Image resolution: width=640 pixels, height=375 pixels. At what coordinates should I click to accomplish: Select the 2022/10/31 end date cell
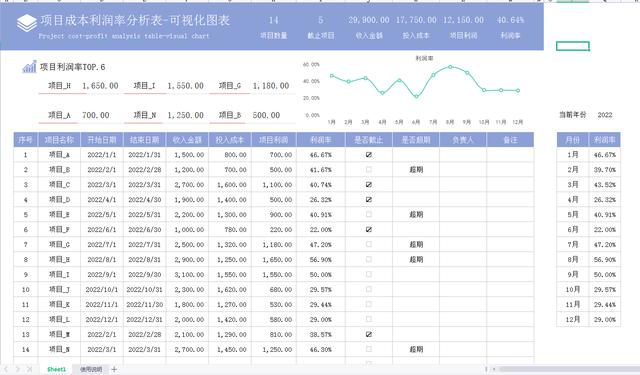point(144,289)
